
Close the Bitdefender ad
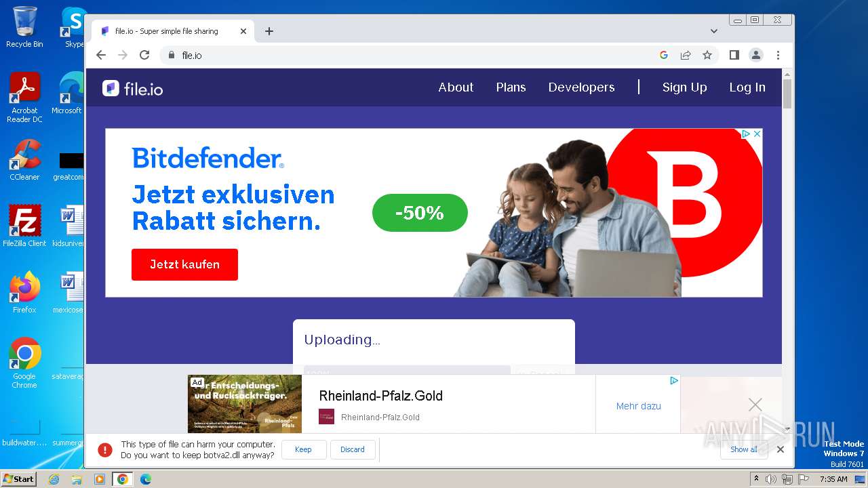pyautogui.click(x=757, y=134)
